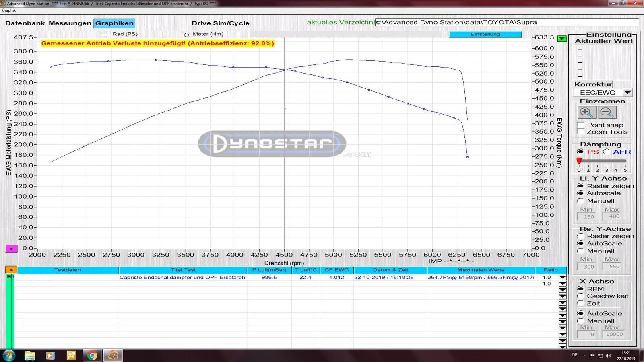This screenshot has height=362, width=644.
Task: Select the AFR damping radio button
Action: pos(607,152)
